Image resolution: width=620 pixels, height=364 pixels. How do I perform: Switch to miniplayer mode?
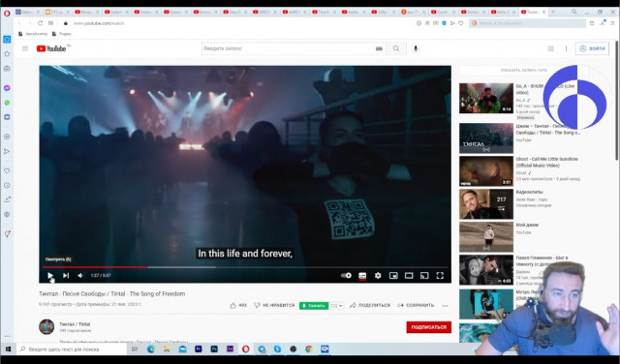393,276
